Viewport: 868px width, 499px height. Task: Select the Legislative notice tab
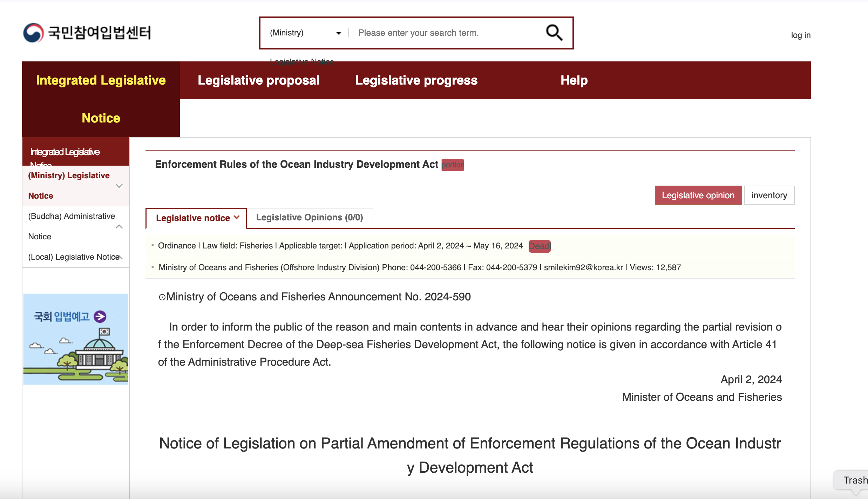pos(196,218)
